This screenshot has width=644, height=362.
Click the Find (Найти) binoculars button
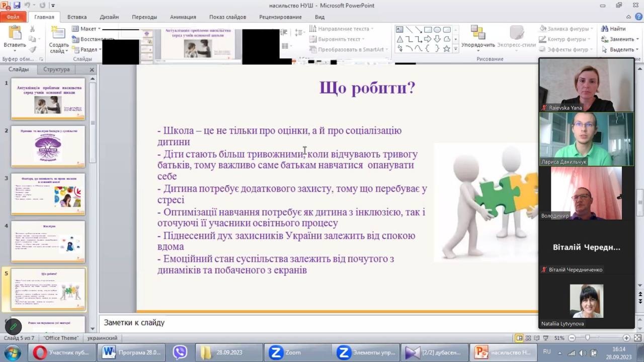pos(613,29)
